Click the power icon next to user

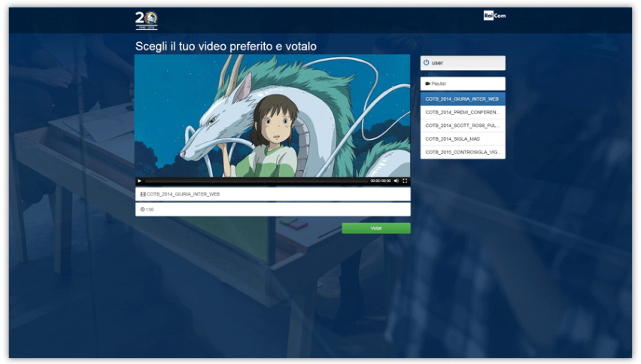(x=427, y=62)
